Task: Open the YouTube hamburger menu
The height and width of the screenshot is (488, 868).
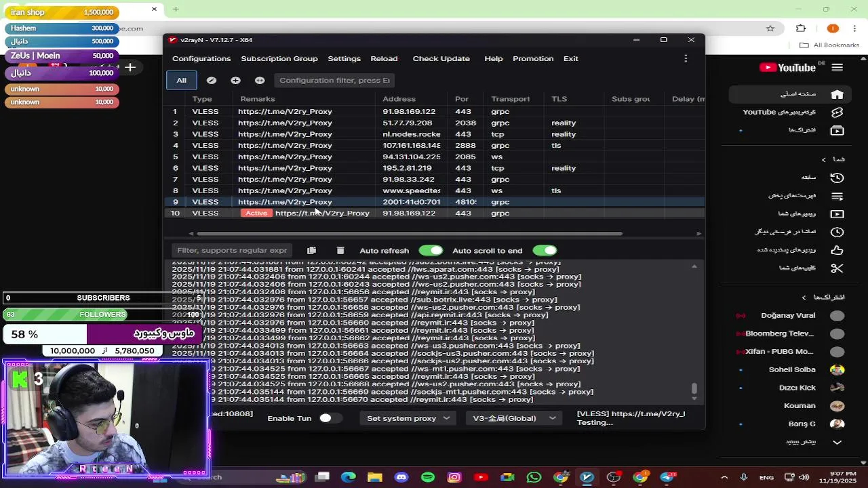Action: (837, 67)
